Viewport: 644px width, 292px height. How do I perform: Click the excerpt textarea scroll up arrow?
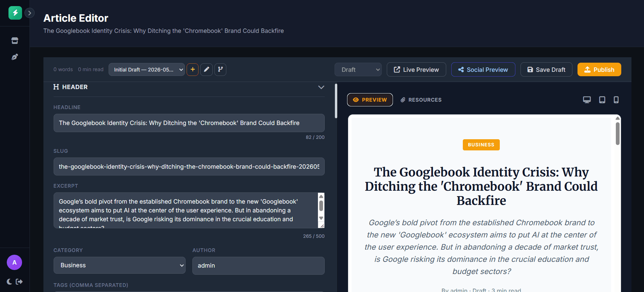[x=321, y=196]
